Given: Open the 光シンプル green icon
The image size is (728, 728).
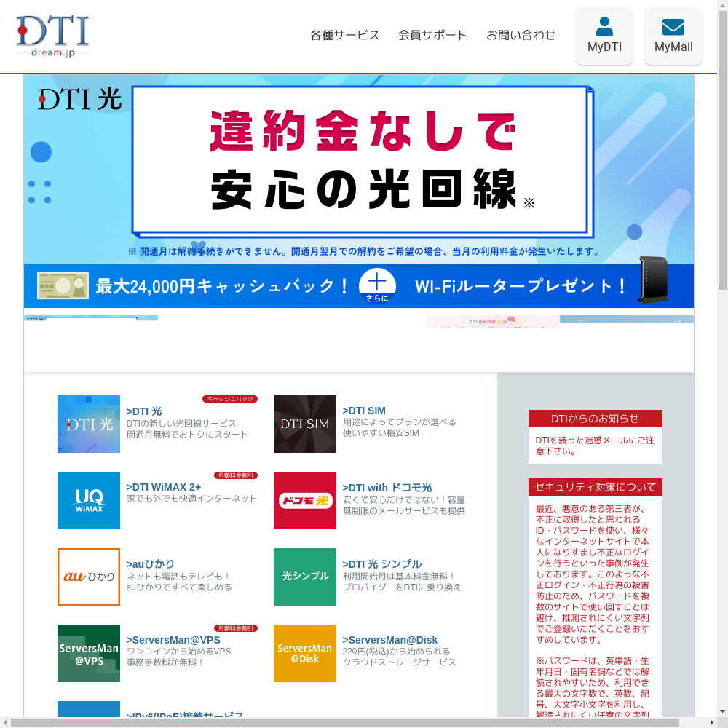Looking at the screenshot, I should click(x=305, y=577).
